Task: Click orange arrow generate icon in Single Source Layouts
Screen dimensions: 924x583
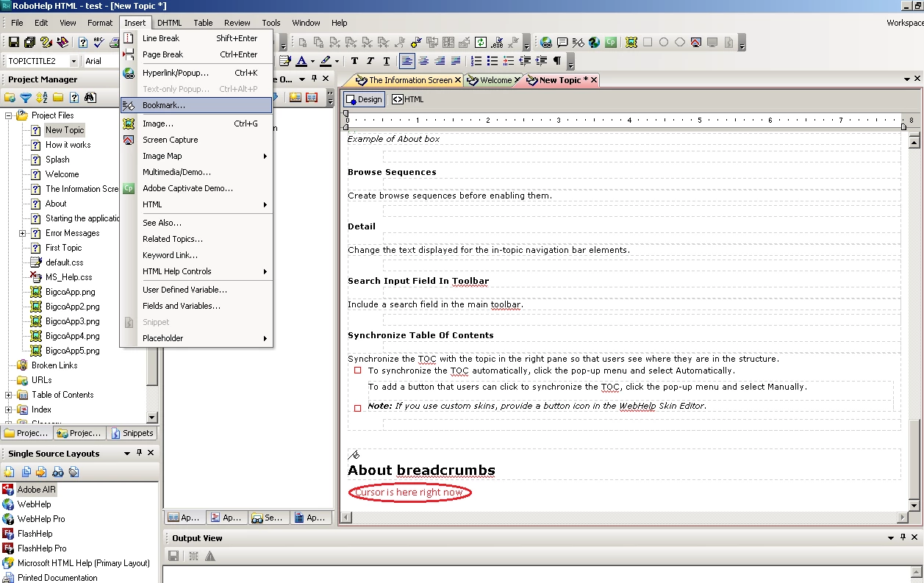Action: pyautogui.click(x=42, y=472)
